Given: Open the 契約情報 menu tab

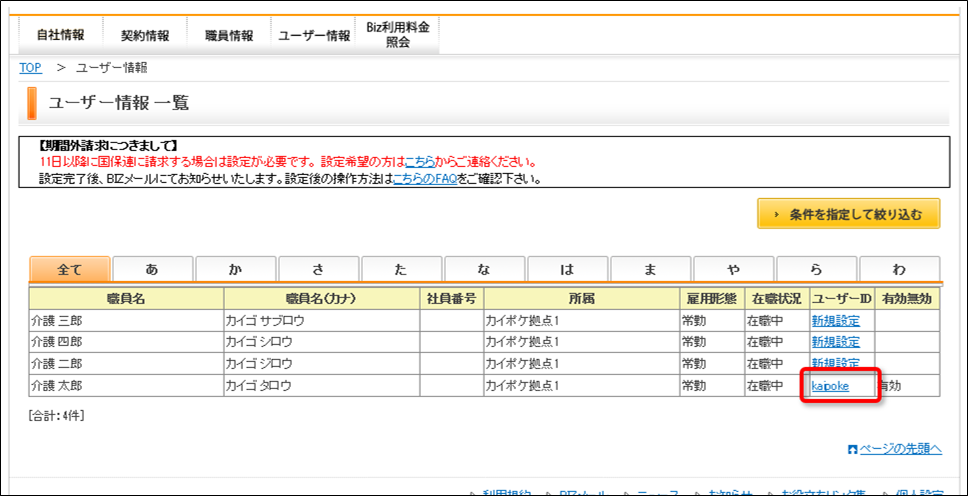Looking at the screenshot, I should pyautogui.click(x=144, y=35).
